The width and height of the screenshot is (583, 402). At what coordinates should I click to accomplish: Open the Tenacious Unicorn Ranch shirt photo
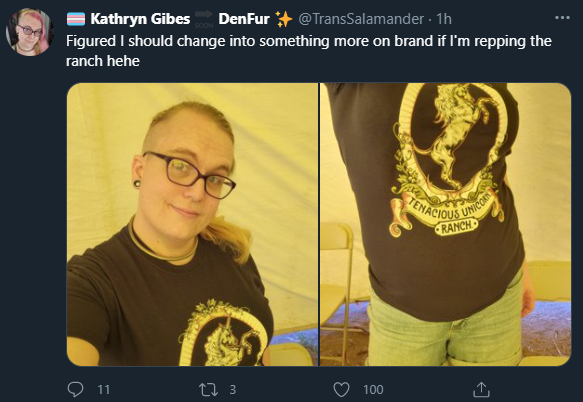pos(445,225)
